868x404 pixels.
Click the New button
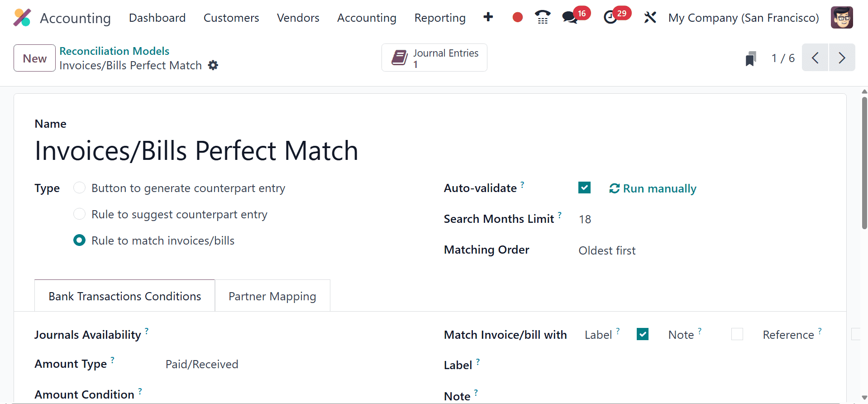click(34, 58)
